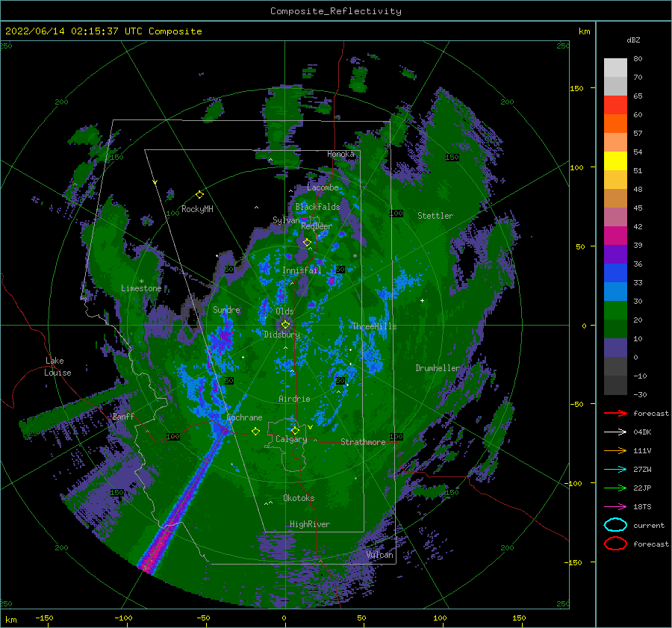
Task: Click the HighRiver town label
Action: coord(309,524)
